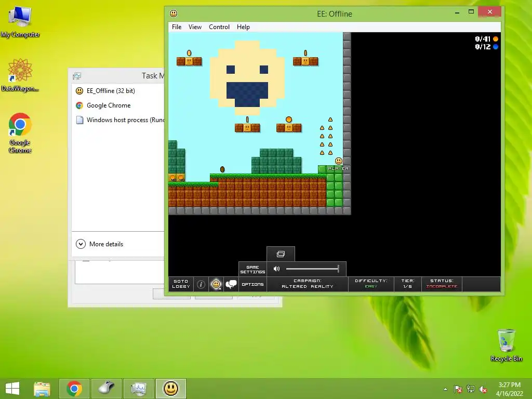
Task: Click the EE: Offline title bar smiley icon
Action: coord(174,14)
